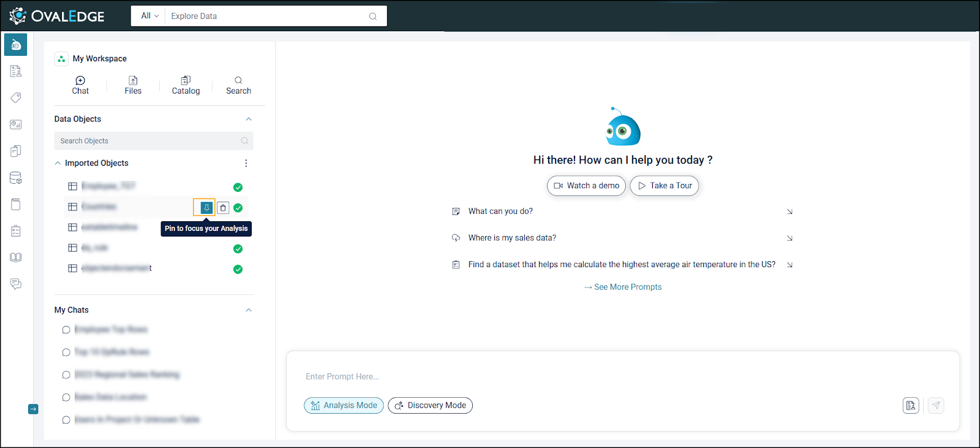This screenshot has width=980, height=448.
Task: Open the Files tab in My Workspace
Action: tap(133, 85)
